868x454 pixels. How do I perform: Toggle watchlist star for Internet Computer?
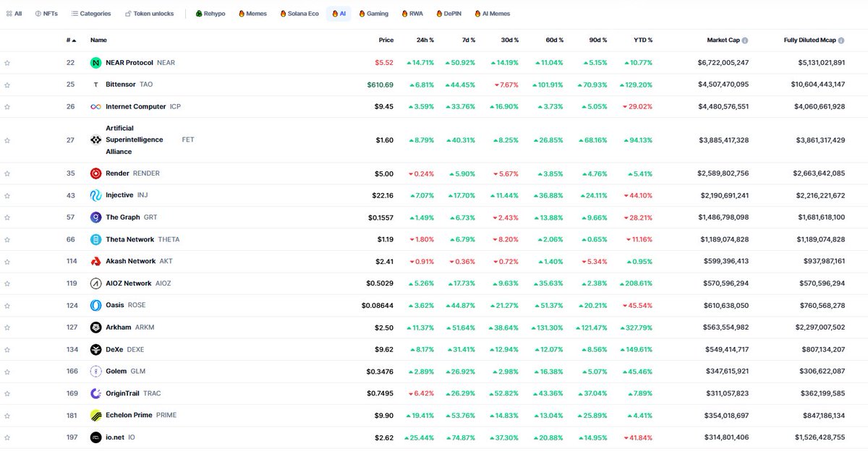(x=7, y=107)
